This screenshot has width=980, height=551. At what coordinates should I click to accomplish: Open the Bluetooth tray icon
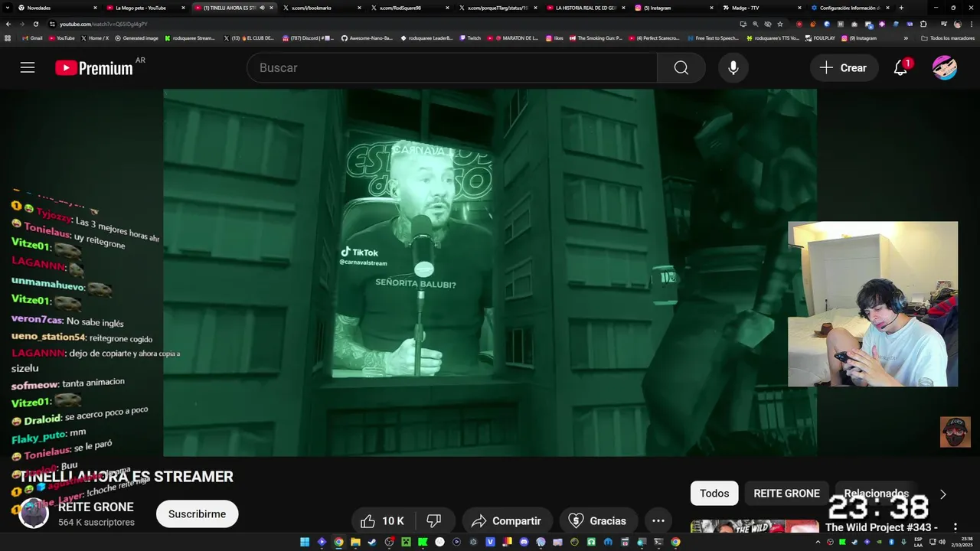click(891, 542)
